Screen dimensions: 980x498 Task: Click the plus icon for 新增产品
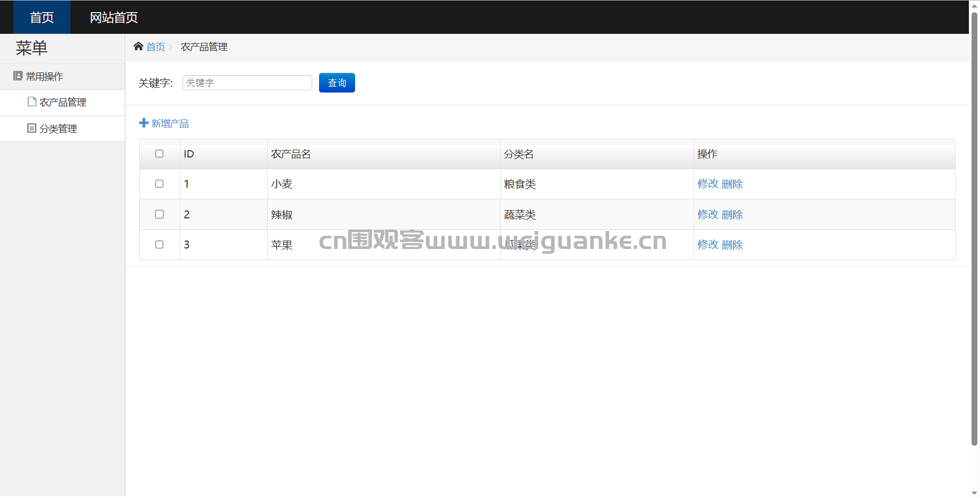(x=143, y=123)
